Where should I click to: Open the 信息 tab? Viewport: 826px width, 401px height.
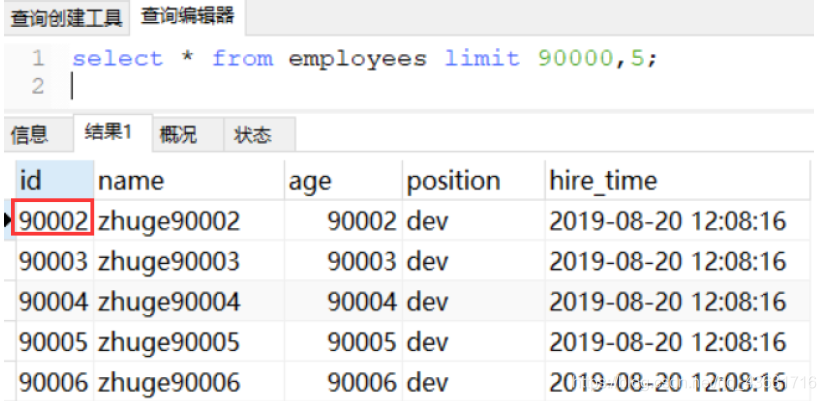[29, 135]
